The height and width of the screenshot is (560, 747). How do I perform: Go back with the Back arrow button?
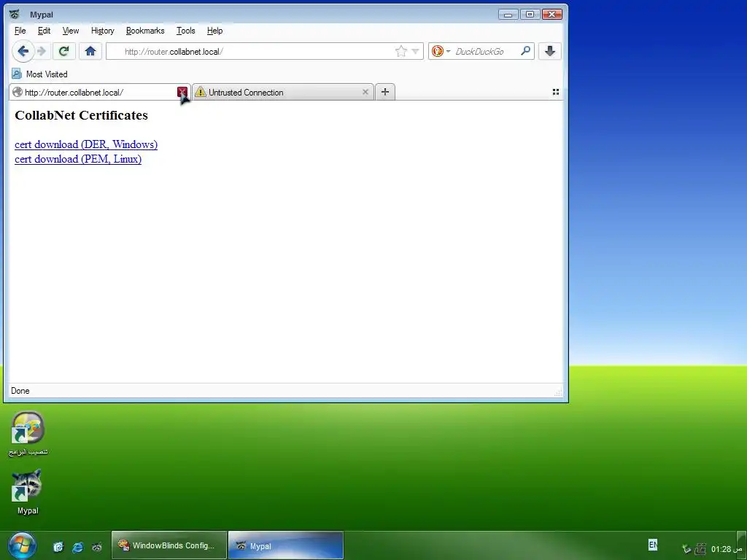[23, 51]
